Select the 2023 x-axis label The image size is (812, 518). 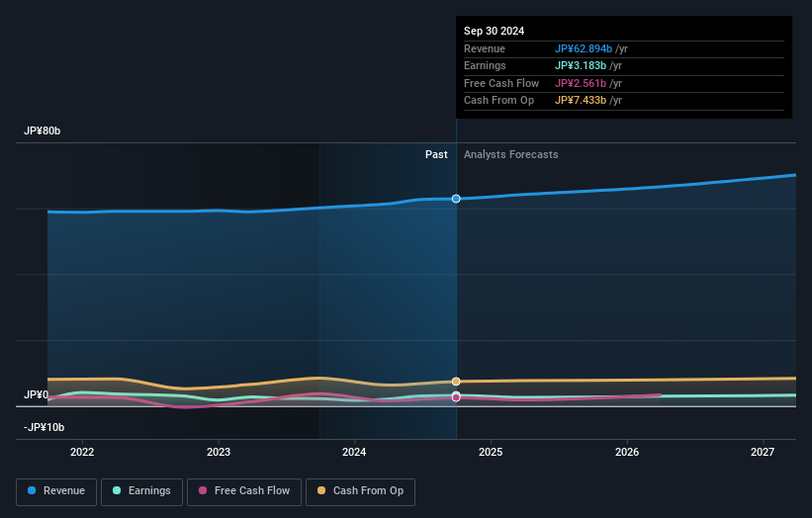tap(219, 452)
